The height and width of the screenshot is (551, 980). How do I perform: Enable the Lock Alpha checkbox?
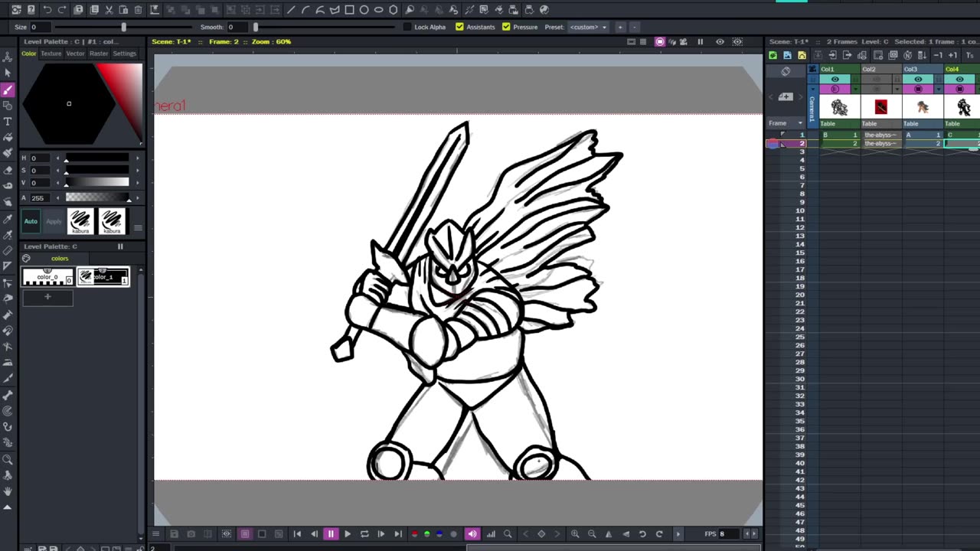click(407, 27)
